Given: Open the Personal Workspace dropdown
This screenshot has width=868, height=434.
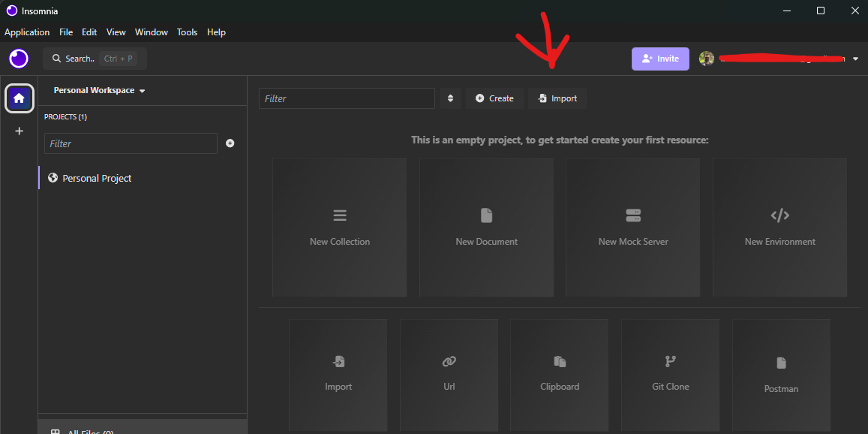Looking at the screenshot, I should click(x=99, y=90).
